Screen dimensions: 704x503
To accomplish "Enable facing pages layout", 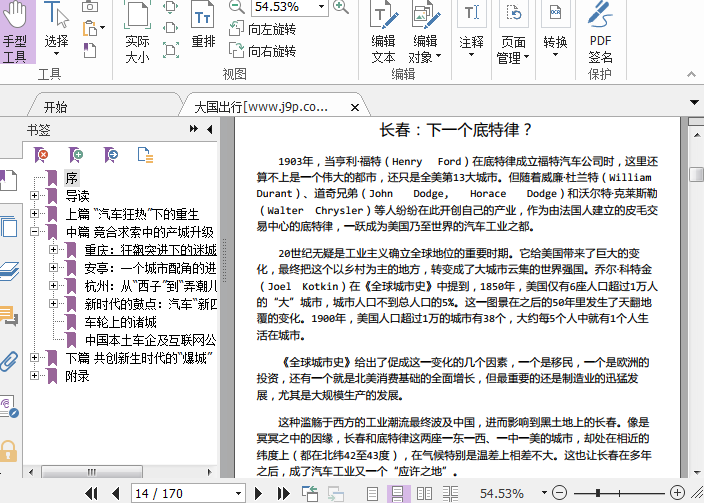I will (424, 494).
